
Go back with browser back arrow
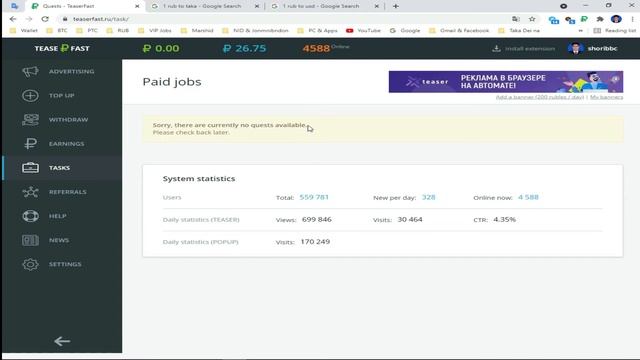[13, 19]
